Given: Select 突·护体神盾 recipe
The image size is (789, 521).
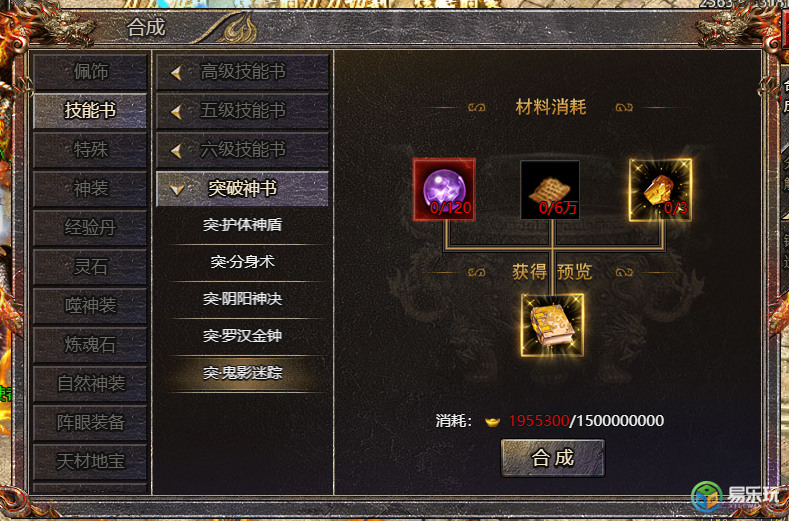Looking at the screenshot, I should click(243, 225).
